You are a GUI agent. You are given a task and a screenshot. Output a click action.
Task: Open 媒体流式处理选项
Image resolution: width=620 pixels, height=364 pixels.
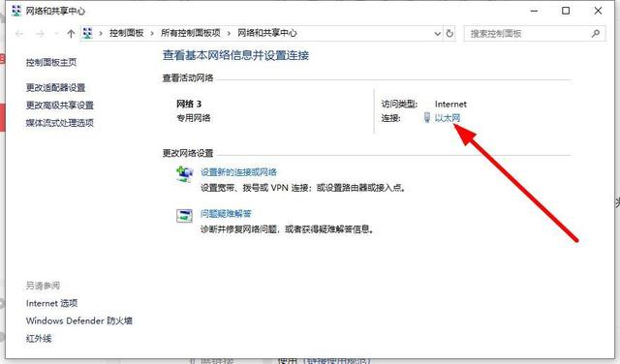tap(60, 123)
